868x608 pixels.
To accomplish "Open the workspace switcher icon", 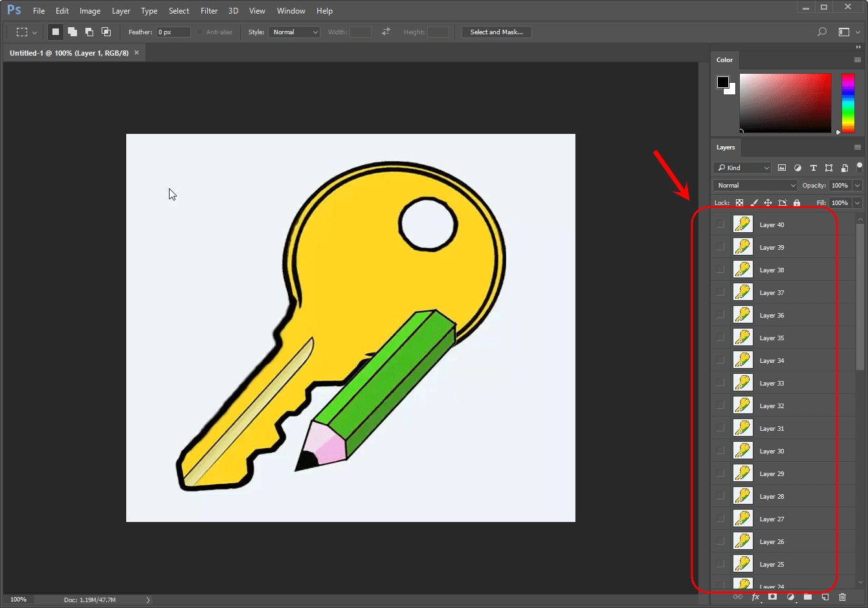I will pyautogui.click(x=844, y=32).
